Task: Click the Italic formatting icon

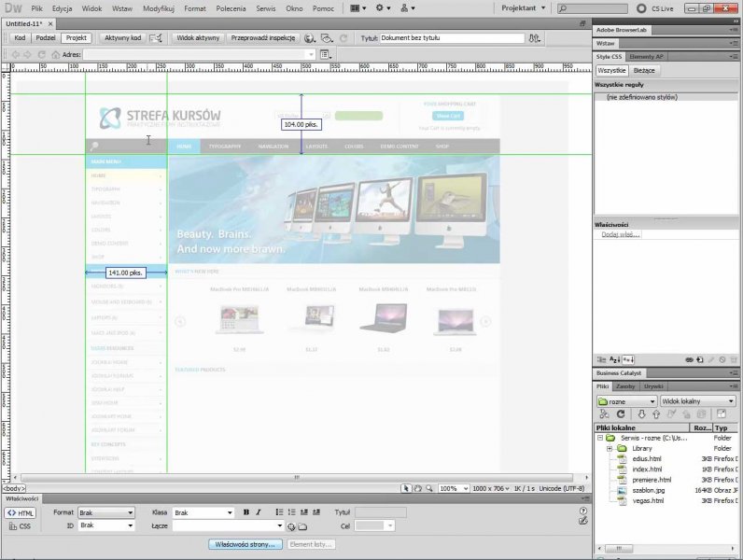Action: 259,512
